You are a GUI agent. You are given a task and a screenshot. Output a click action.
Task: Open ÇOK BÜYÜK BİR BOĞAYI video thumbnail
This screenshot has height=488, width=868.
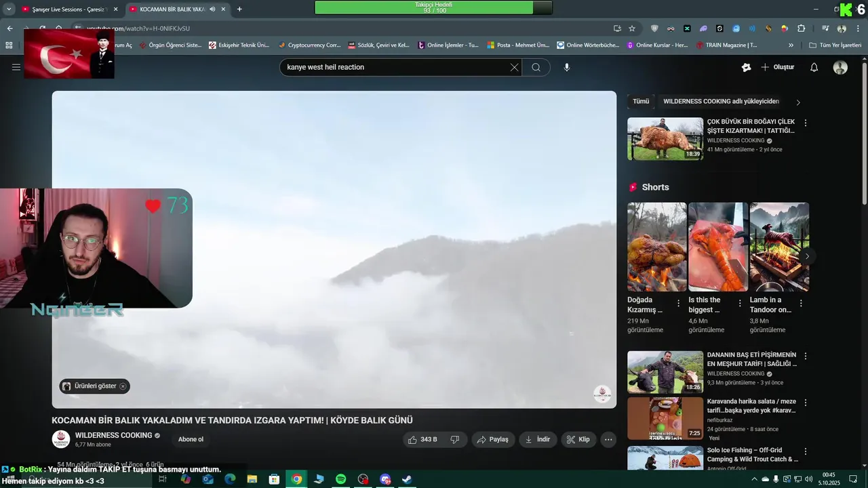(x=665, y=139)
